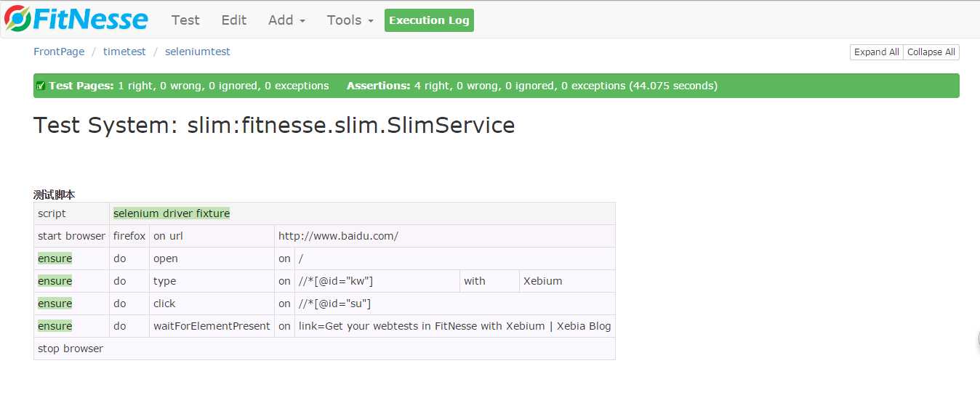Viewport: 980px width, 403px height.
Task: Open the seleniumtest breadcrumb link
Action: pos(198,52)
